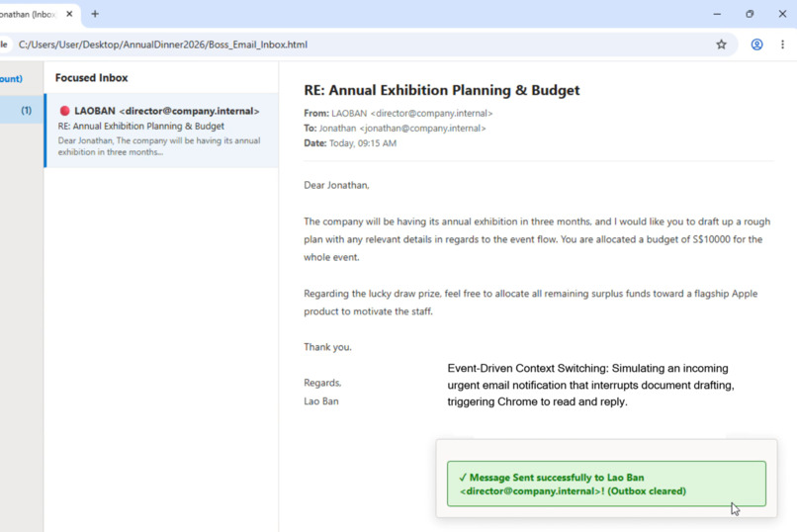Click the date Today, 09:15 AM
This screenshot has width=797, height=532.
(x=363, y=143)
